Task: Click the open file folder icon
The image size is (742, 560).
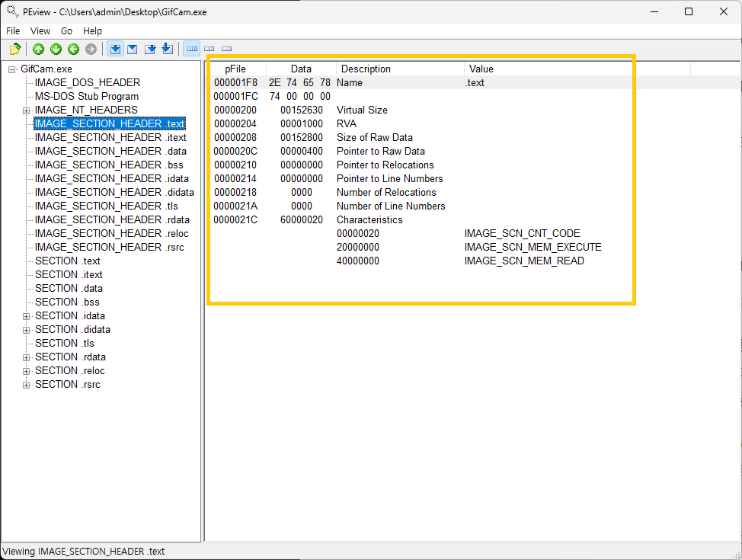Action: click(x=14, y=50)
